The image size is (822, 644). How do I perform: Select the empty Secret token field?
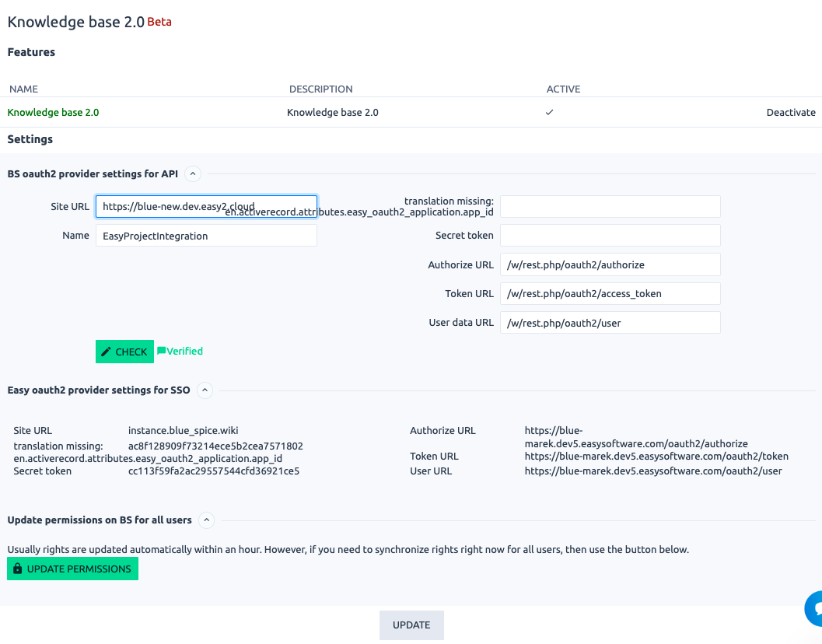pyautogui.click(x=610, y=235)
